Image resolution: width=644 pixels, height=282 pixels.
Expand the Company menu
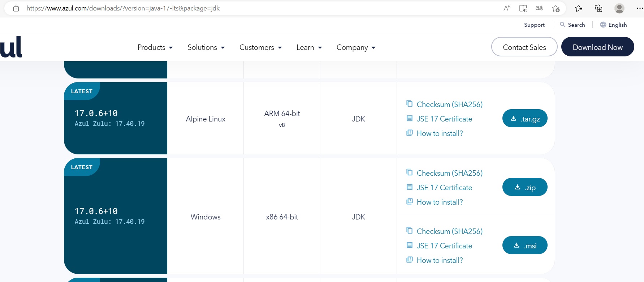click(356, 47)
